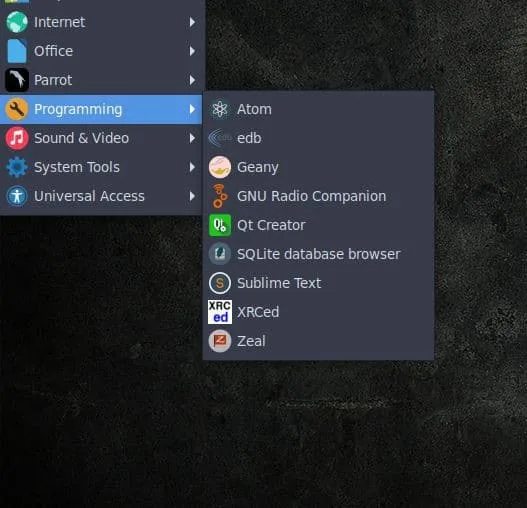527x508 pixels.
Task: Launch edb from the submenu
Action: (319, 138)
